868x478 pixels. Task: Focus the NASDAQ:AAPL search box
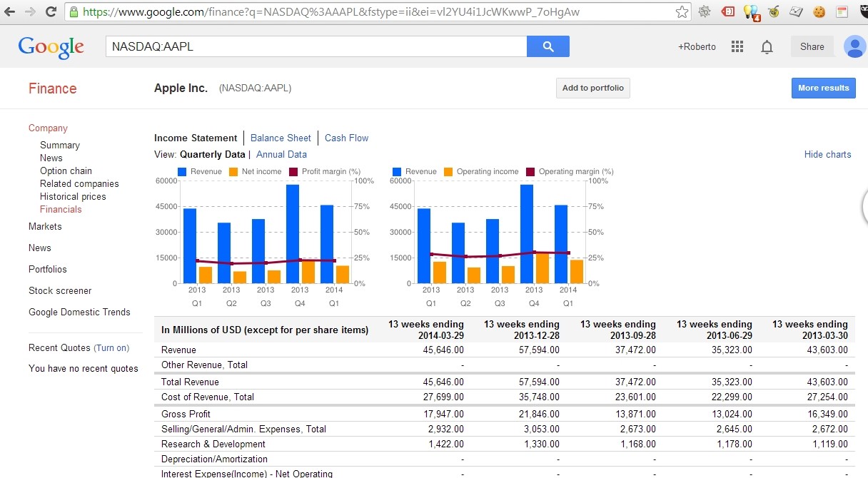click(x=316, y=46)
